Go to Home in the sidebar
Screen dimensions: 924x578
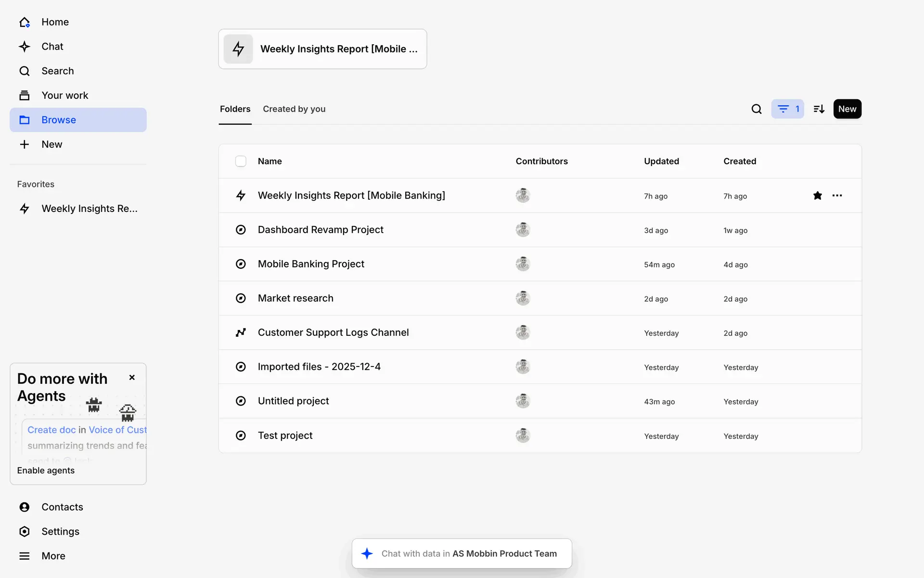54,22
